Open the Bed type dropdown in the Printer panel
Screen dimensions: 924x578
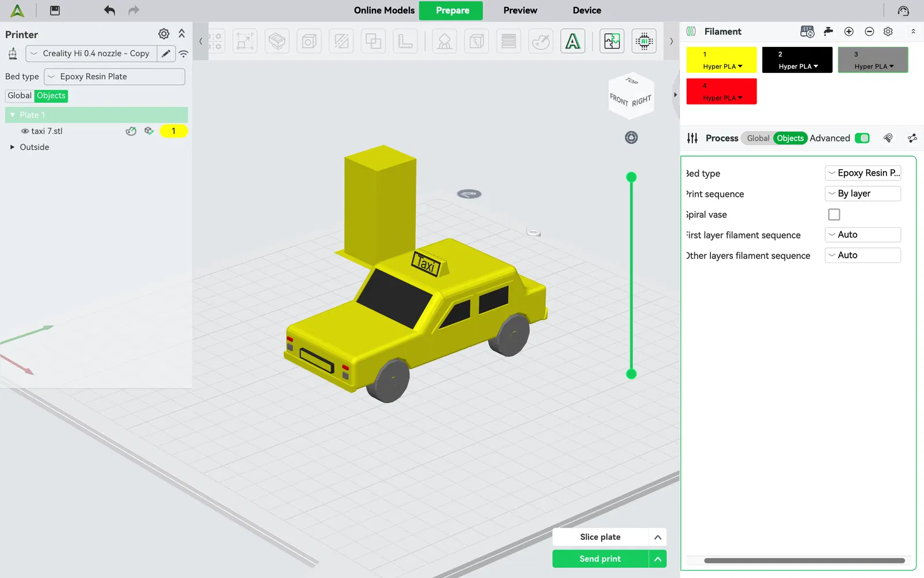click(x=115, y=76)
